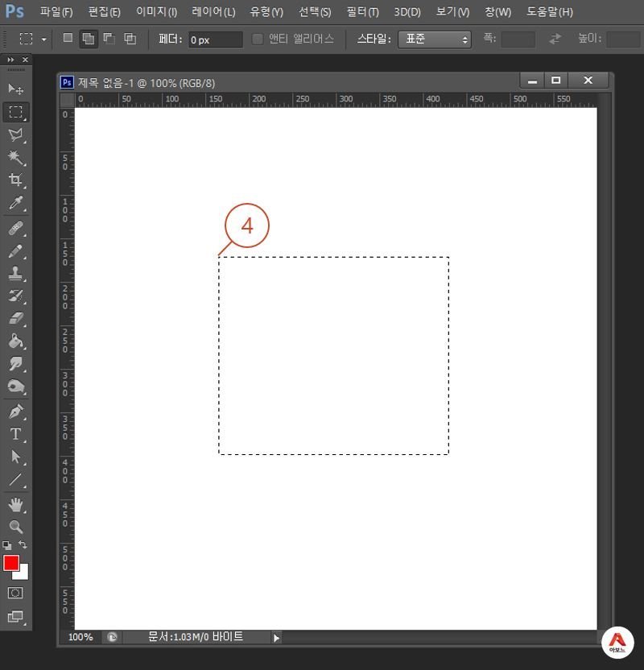Select the Smudge tool
The image size is (644, 670).
pyautogui.click(x=16, y=364)
